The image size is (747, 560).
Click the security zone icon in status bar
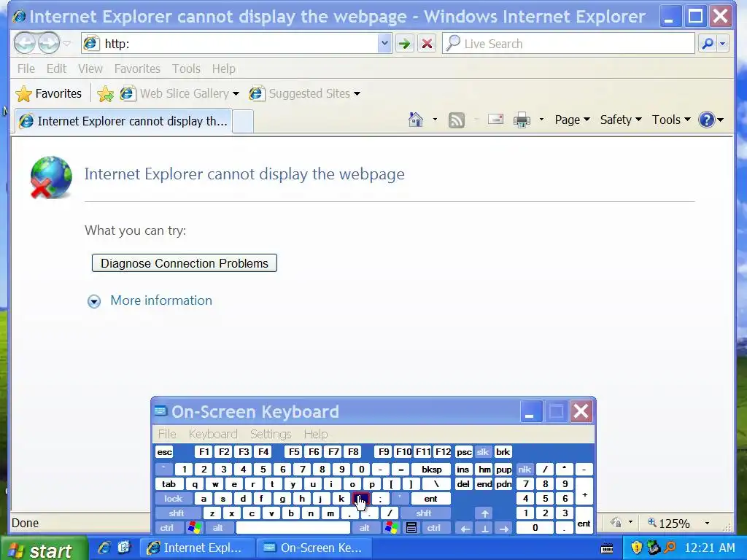click(x=616, y=523)
